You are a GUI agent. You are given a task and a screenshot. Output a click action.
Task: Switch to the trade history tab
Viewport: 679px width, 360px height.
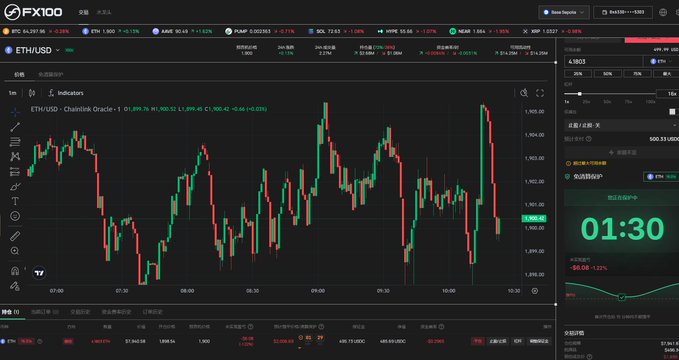(80, 312)
